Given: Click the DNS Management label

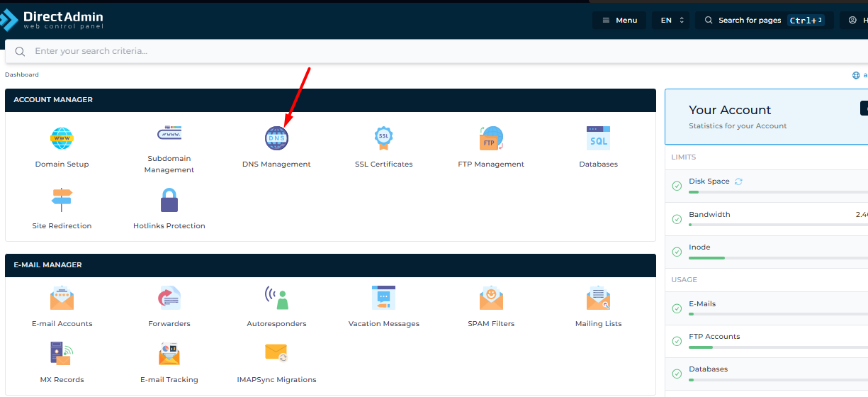Looking at the screenshot, I should point(276,164).
